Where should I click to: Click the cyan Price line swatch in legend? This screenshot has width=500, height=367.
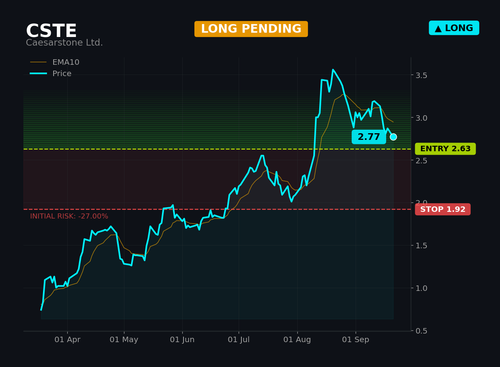click(38, 73)
